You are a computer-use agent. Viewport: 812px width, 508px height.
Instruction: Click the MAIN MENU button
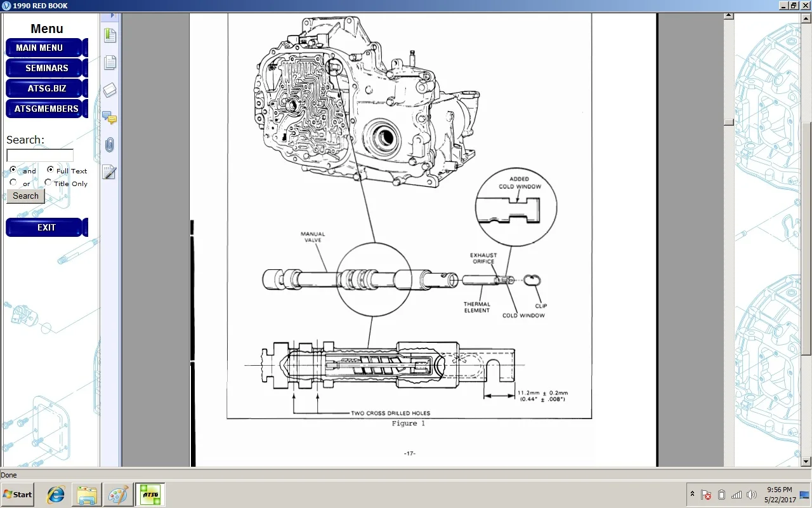tap(44, 48)
